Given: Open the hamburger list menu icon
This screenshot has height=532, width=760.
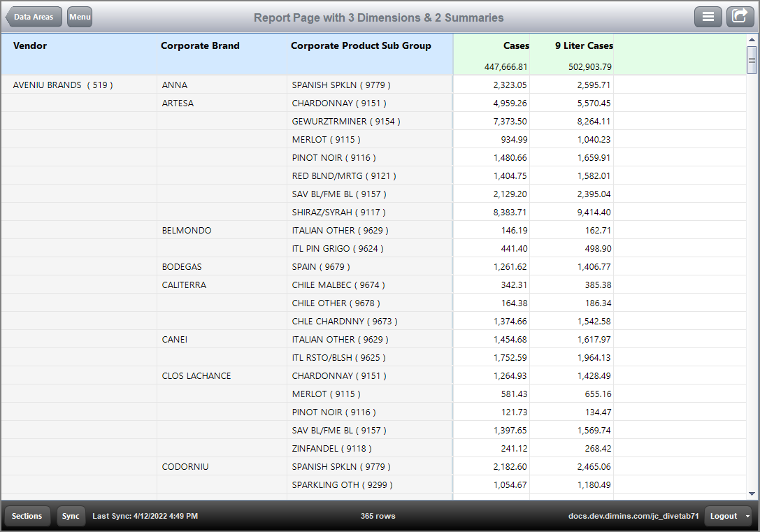Looking at the screenshot, I should pyautogui.click(x=708, y=17).
